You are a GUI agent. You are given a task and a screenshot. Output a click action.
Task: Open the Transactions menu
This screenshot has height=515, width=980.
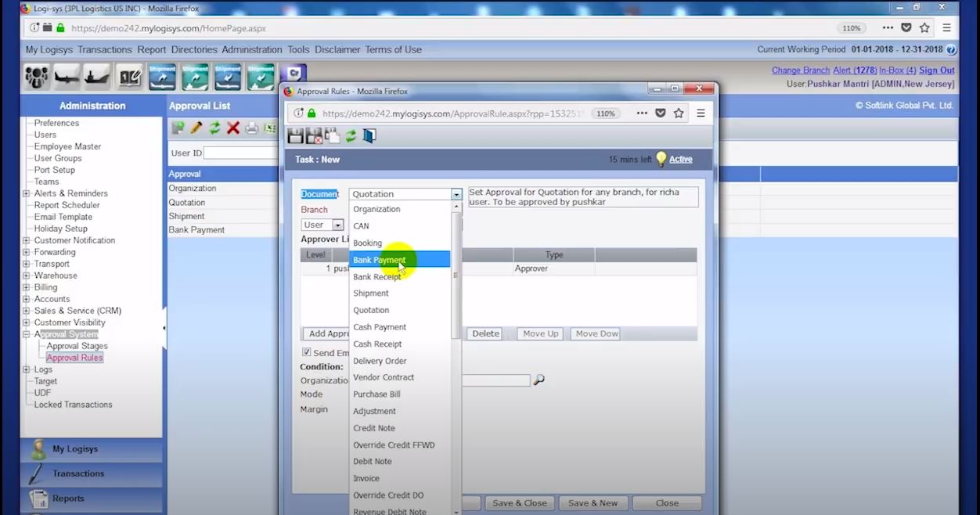pos(105,49)
